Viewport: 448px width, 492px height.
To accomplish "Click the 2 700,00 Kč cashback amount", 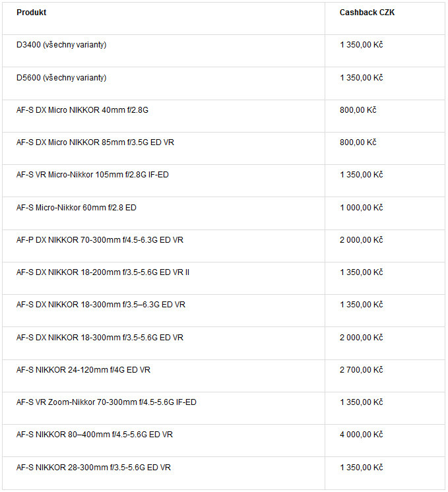I will point(361,370).
